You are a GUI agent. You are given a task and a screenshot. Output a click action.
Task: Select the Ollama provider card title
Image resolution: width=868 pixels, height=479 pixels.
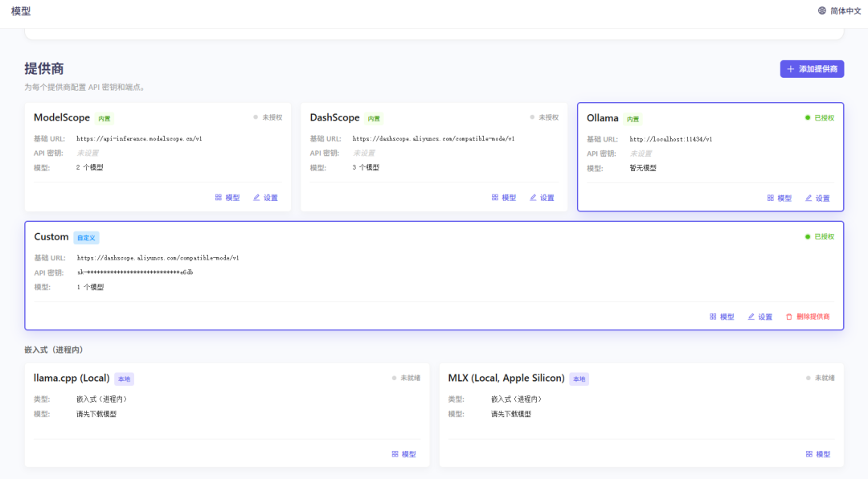coord(603,118)
